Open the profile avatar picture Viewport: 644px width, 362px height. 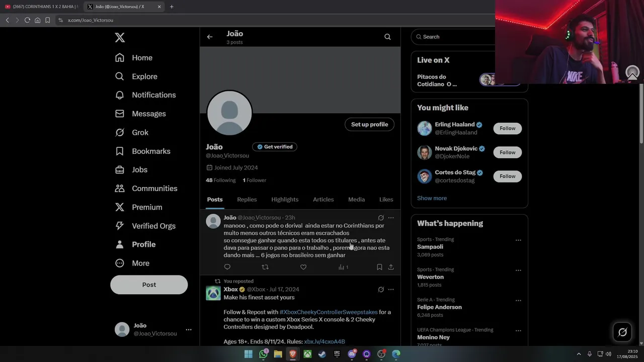[229, 113]
